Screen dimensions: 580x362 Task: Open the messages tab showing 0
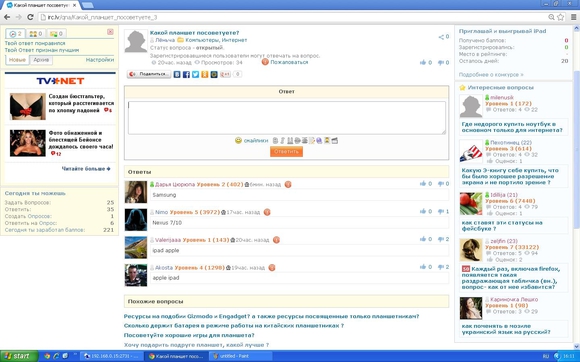(56, 34)
